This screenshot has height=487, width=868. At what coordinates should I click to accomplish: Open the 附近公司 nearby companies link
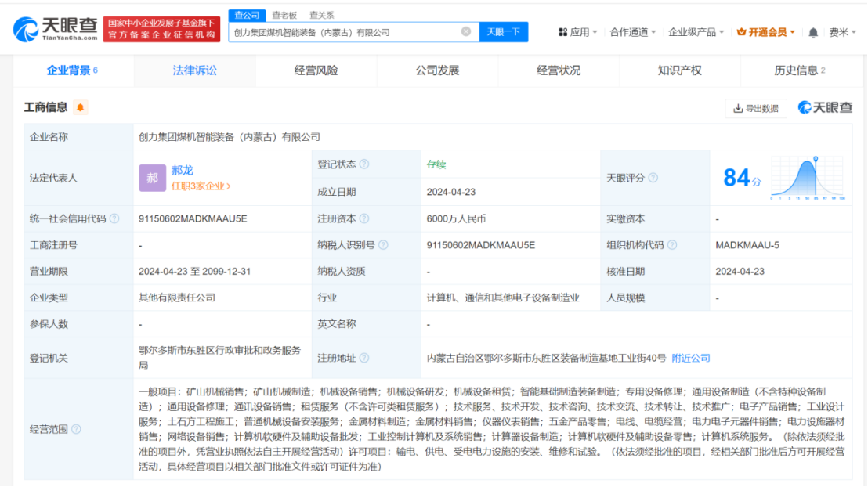click(x=691, y=358)
